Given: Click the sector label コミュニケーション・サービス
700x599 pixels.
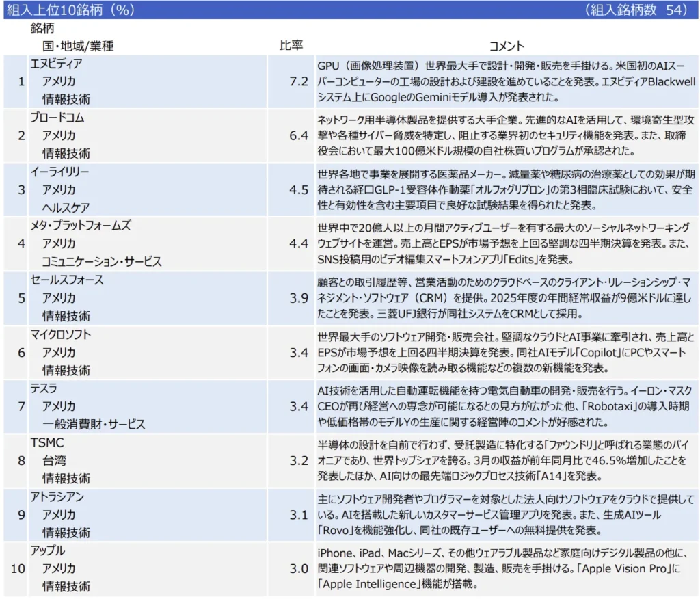Looking at the screenshot, I should pos(102,262).
